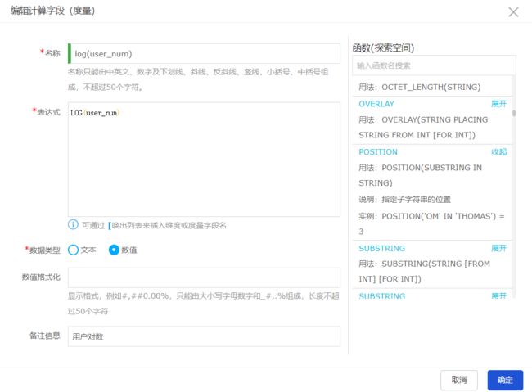Focus the 数值格式化 input field
The image size is (532, 392).
pos(205,277)
